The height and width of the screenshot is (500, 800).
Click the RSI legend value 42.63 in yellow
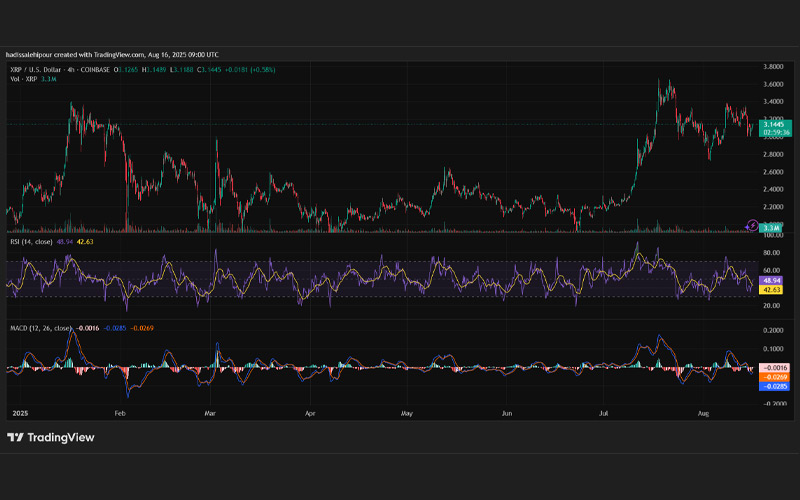click(x=85, y=241)
